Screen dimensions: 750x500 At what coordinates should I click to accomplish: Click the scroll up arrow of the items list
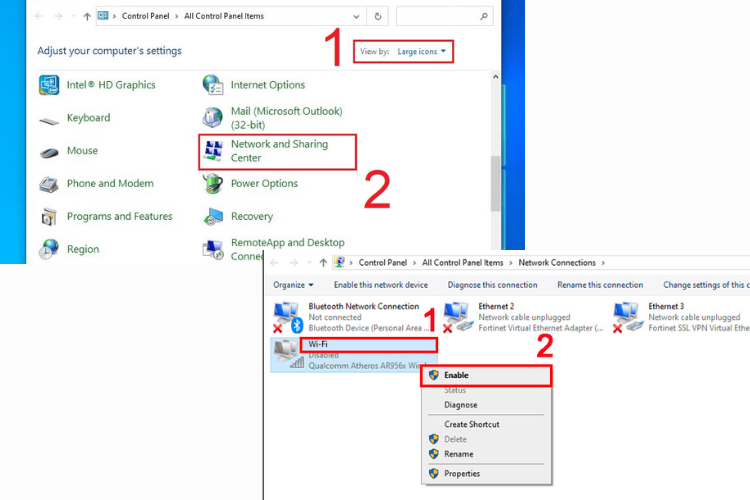click(x=496, y=77)
